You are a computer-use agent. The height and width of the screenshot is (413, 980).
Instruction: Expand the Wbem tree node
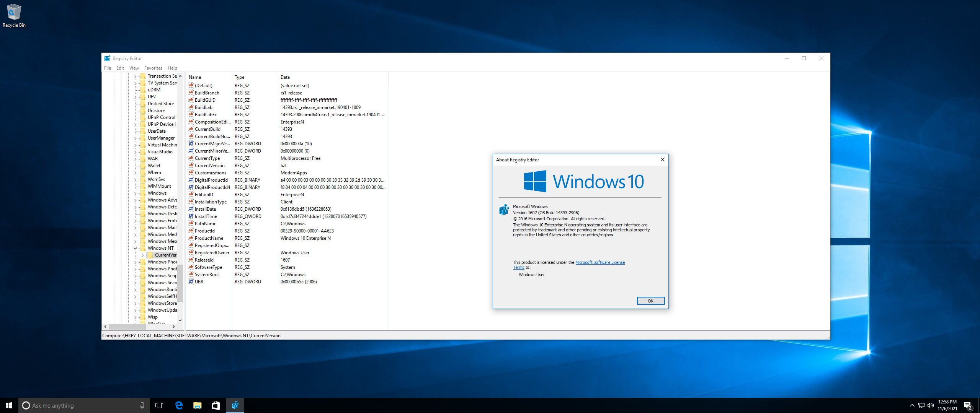[x=135, y=172]
